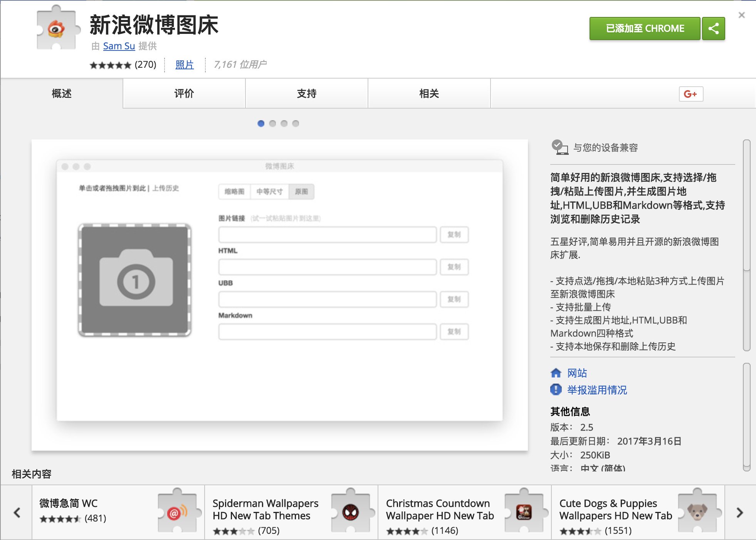Open the Cute Dogs & Puppies icon
This screenshot has height=540, width=756.
point(697,512)
